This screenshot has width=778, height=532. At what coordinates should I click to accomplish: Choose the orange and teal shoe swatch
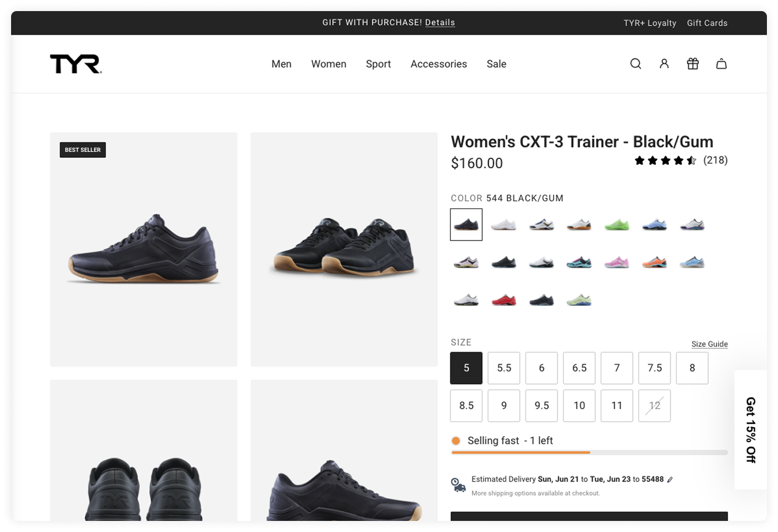click(654, 262)
